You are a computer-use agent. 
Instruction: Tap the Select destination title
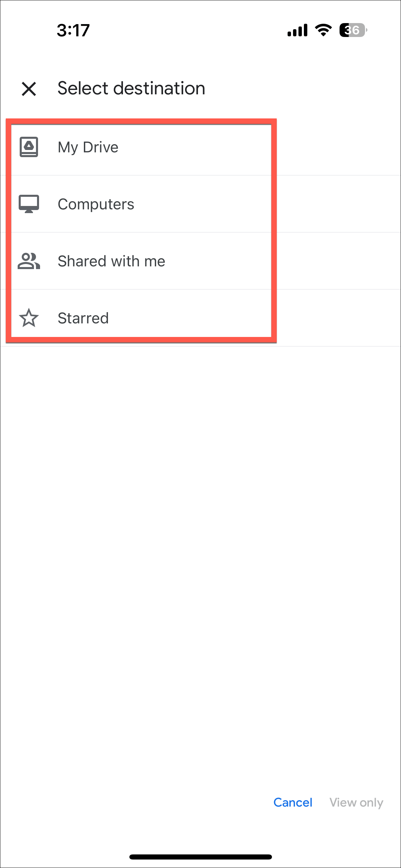(x=131, y=88)
